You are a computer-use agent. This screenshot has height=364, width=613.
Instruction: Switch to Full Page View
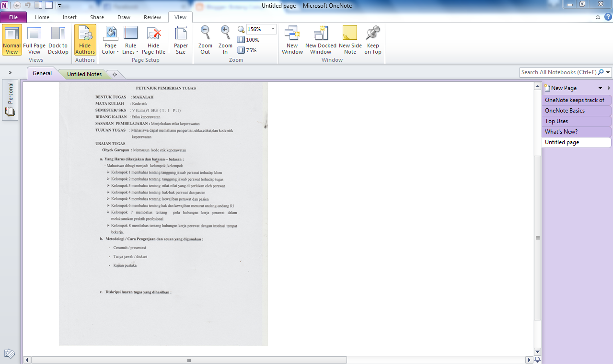(x=35, y=41)
